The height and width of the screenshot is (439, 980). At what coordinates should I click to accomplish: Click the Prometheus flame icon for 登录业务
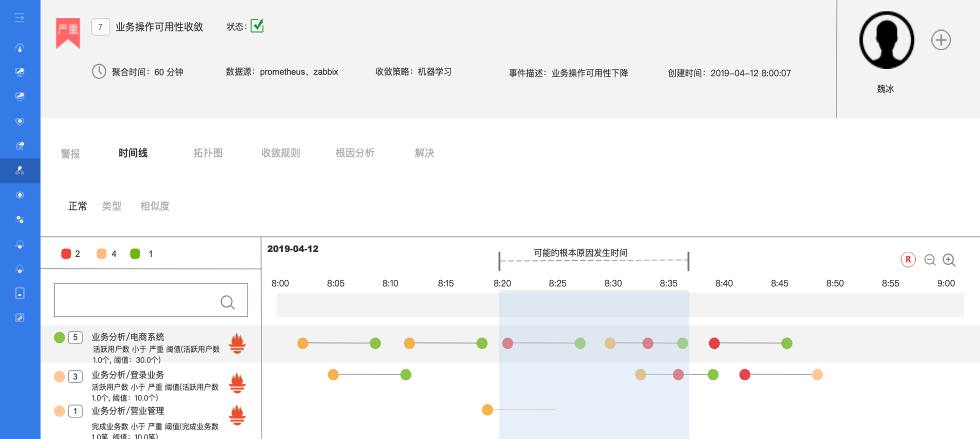237,383
